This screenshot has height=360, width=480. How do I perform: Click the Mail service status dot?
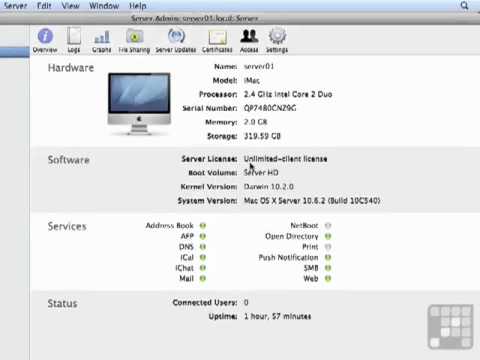tap(203, 278)
